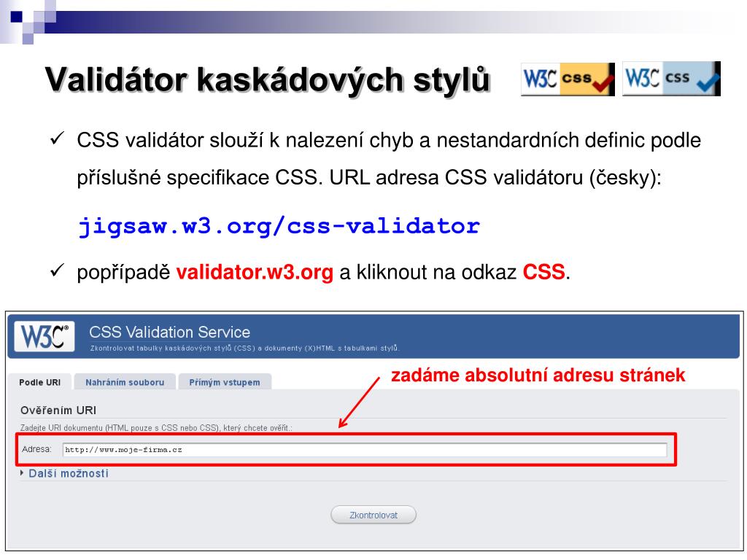Click the Validátor kaskádových stylů title
The width and height of the screenshot is (747, 560).
click(267, 79)
